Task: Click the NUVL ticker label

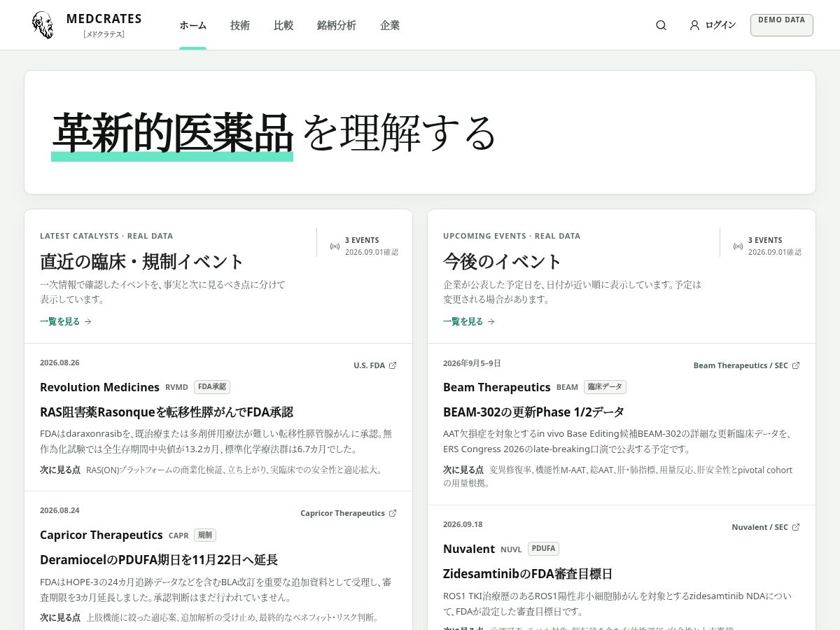Action: pyautogui.click(x=511, y=549)
